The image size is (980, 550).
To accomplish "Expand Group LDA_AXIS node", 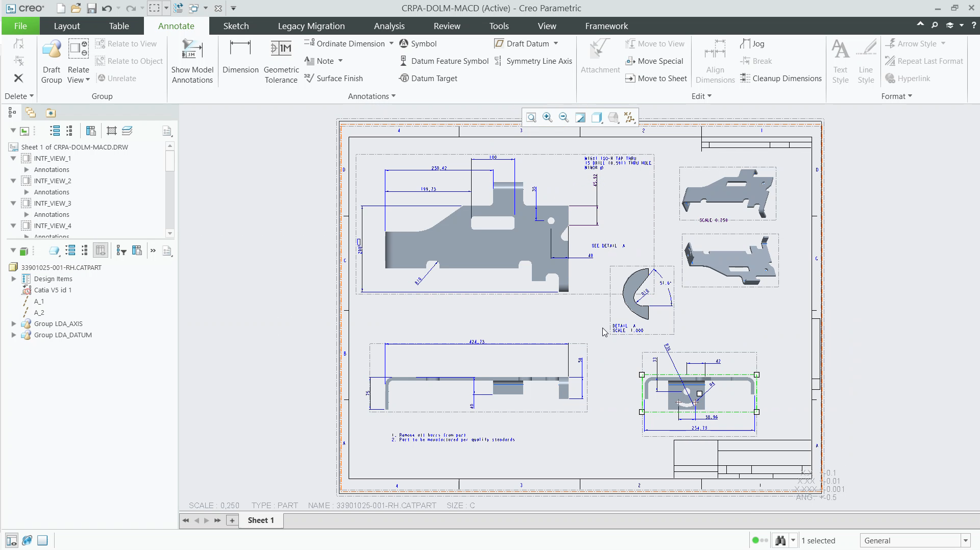I will [14, 323].
